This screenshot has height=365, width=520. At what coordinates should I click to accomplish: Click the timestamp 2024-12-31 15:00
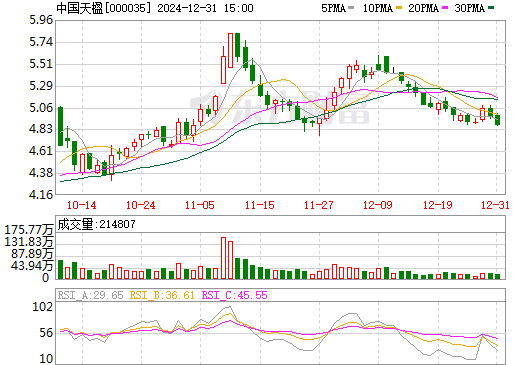(x=205, y=8)
